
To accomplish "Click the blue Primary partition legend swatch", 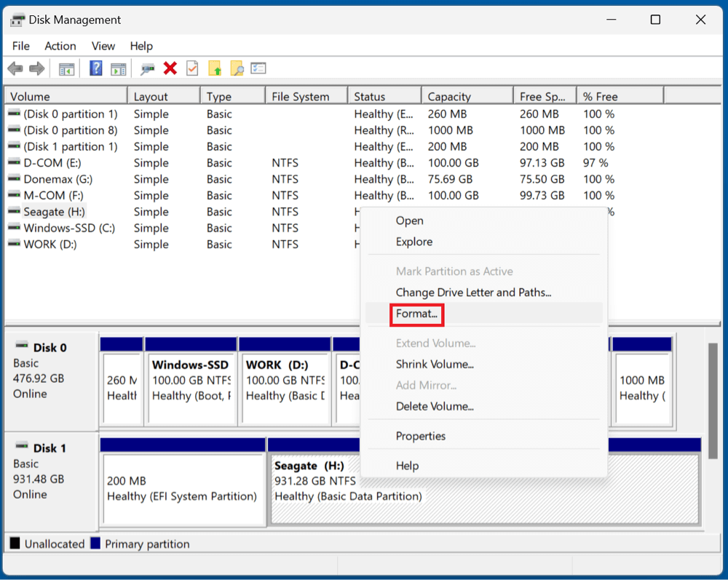I will pyautogui.click(x=95, y=544).
